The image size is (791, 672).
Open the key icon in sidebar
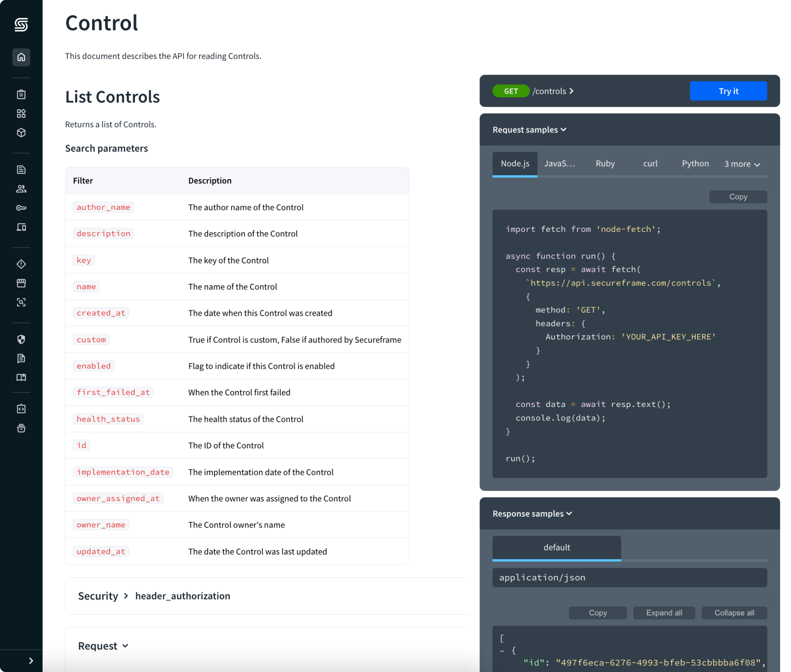click(x=21, y=208)
